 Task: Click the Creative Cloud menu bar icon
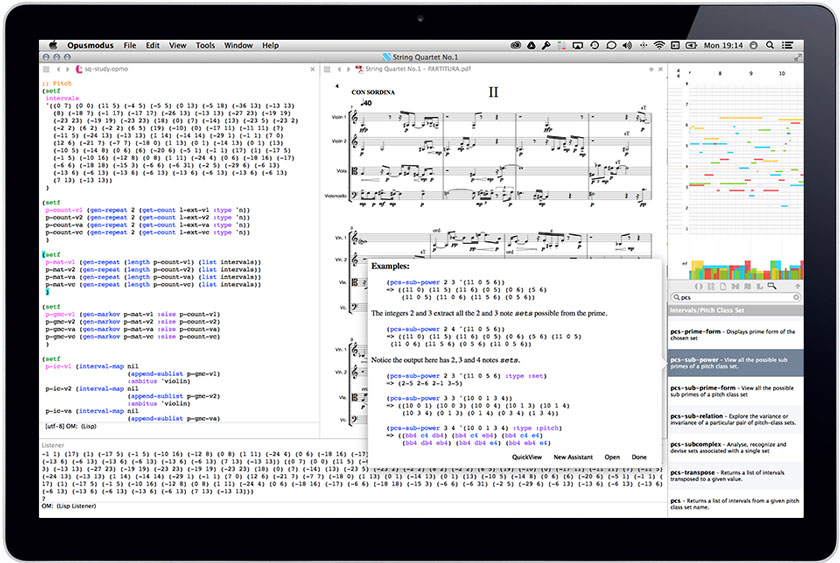(x=515, y=46)
